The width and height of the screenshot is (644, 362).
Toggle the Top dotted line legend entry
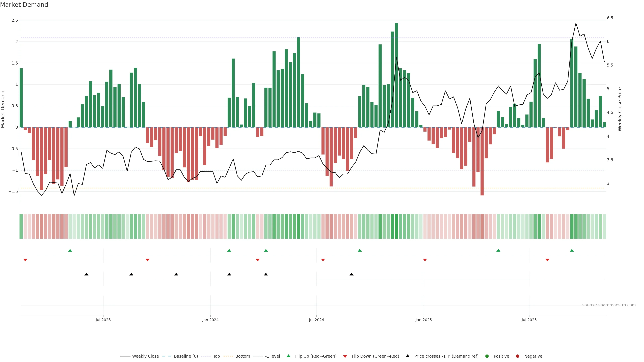[216, 356]
